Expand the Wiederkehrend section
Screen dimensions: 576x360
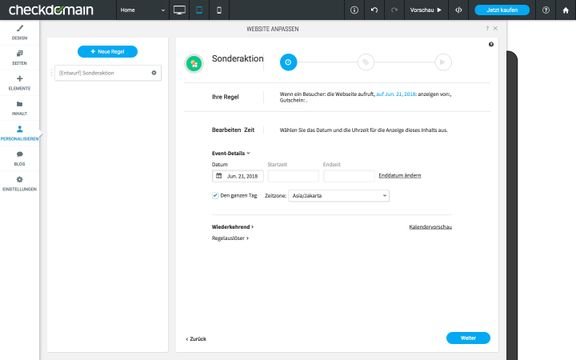[233, 227]
